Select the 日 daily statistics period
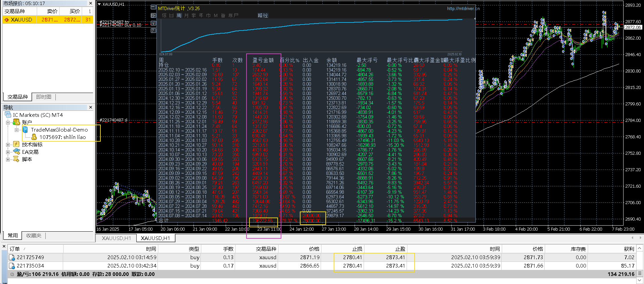This screenshot has width=644, height=284. coord(172,15)
